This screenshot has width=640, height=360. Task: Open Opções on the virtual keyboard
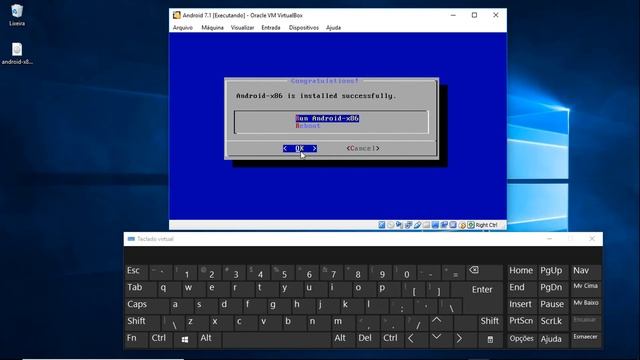coord(522,339)
